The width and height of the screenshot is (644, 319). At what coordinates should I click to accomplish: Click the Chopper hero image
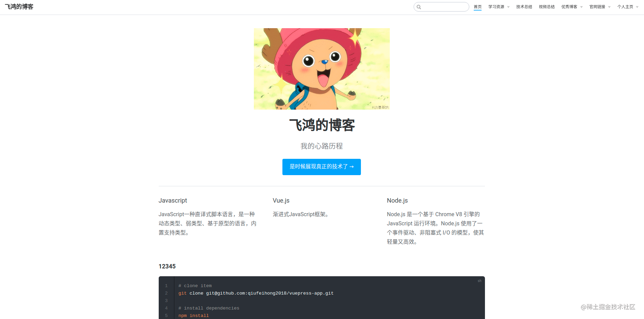point(321,69)
